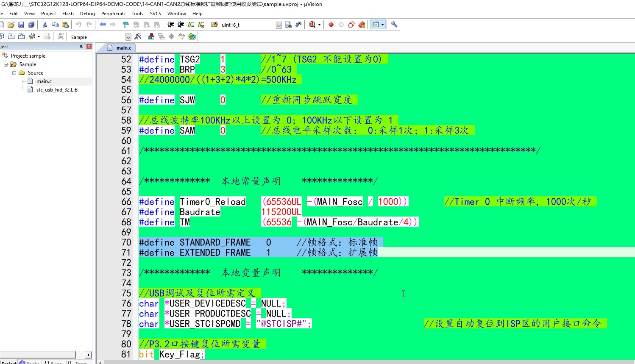Click Kill All Breakpoints icon
The width and height of the screenshot is (635, 364).
tap(362, 25)
